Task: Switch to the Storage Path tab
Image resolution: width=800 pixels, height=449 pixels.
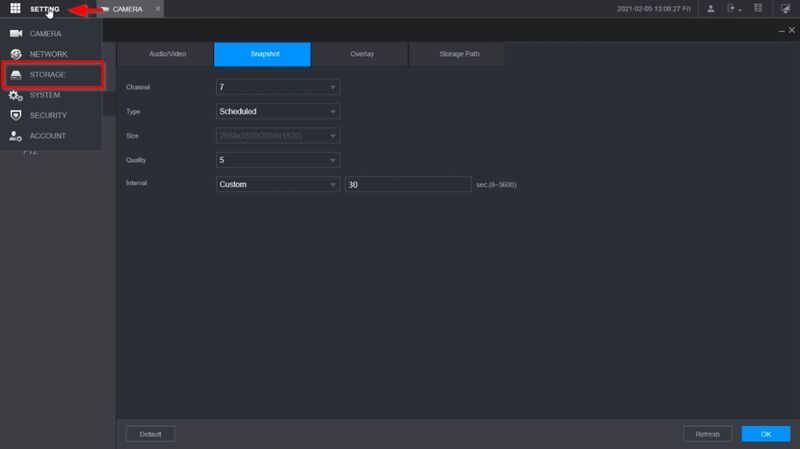Action: [457, 54]
